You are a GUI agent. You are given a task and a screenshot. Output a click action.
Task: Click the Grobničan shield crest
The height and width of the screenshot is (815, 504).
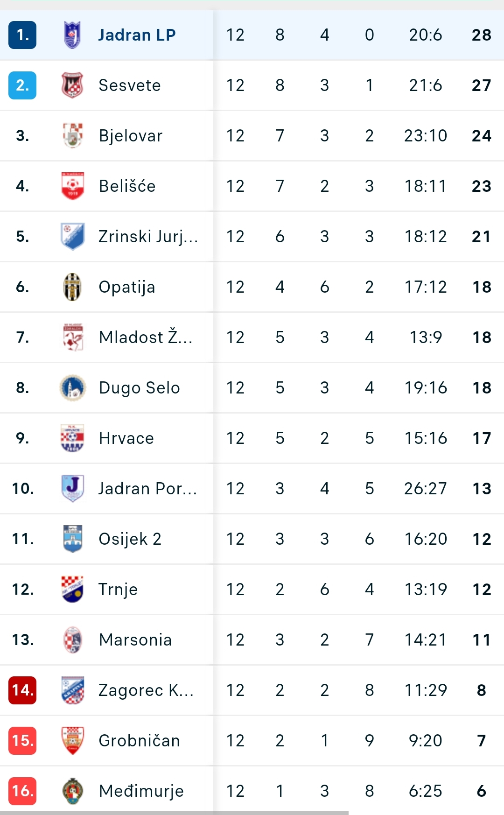point(72,741)
